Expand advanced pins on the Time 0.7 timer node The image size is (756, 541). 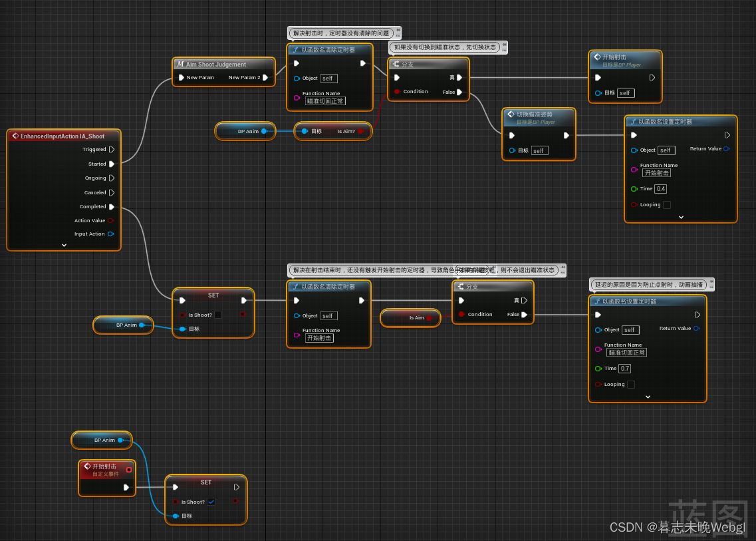[648, 397]
